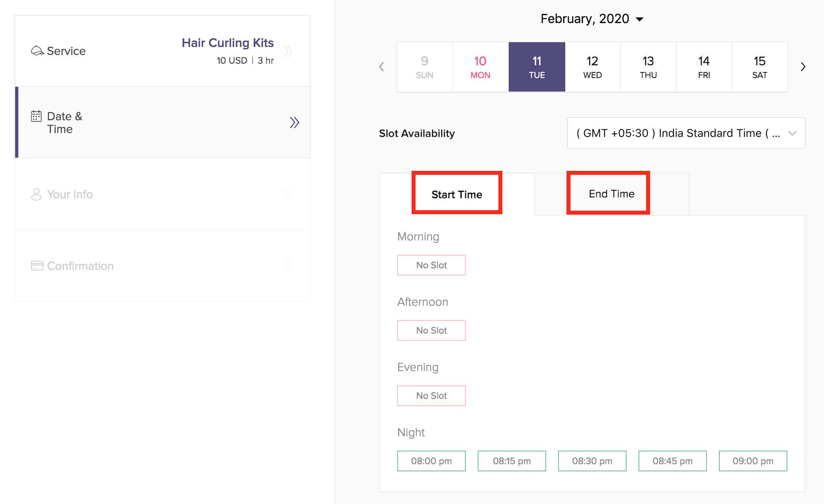This screenshot has width=824, height=504.
Task: Click double chevron beside Hair Curling Kits
Action: [x=288, y=51]
